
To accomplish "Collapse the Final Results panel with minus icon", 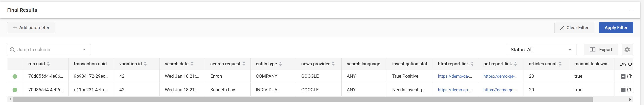I will (x=630, y=10).
